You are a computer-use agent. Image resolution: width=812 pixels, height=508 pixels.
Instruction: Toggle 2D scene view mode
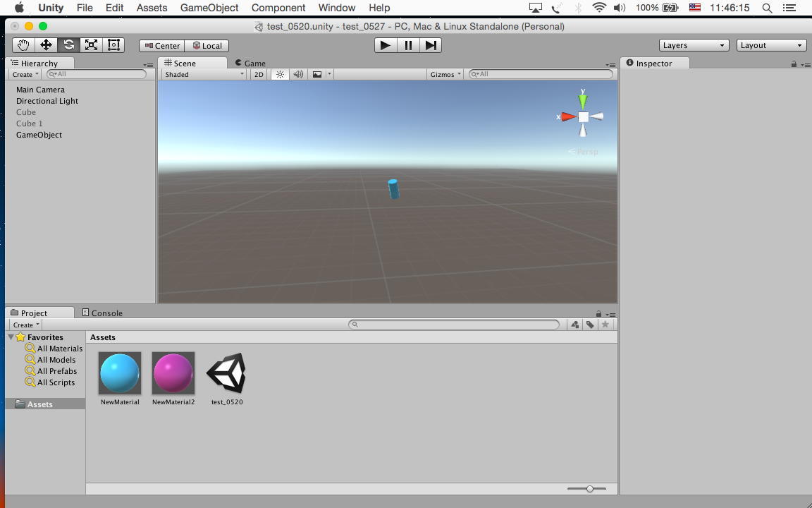click(x=259, y=74)
